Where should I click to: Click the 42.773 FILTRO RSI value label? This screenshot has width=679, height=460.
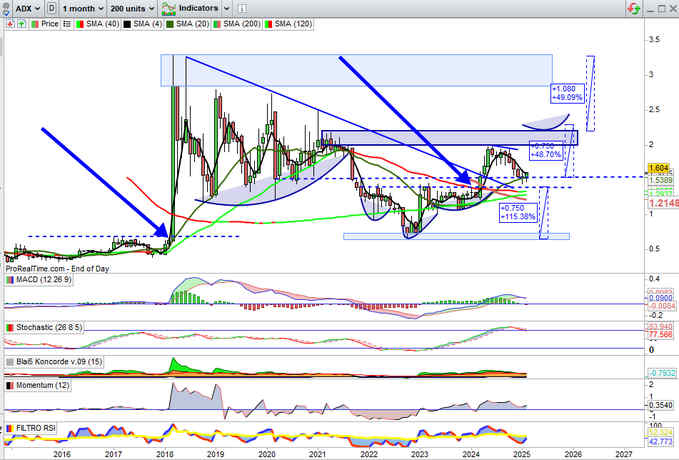tap(660, 441)
